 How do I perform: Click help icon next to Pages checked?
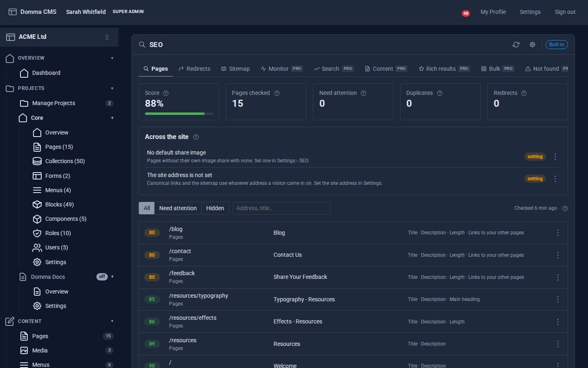pos(277,93)
